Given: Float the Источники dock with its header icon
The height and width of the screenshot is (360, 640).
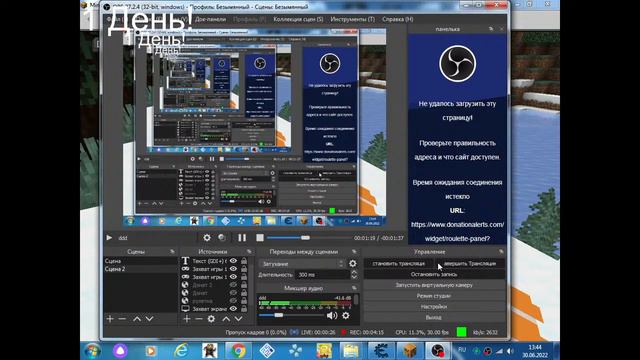Looking at the screenshot, I should 249,251.
